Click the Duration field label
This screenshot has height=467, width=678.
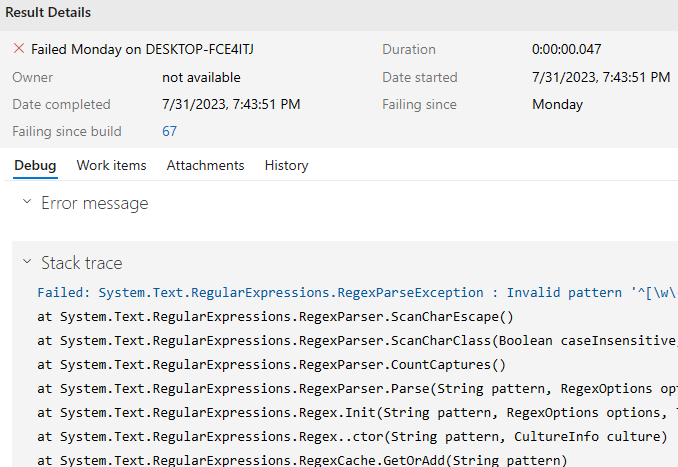click(409, 49)
